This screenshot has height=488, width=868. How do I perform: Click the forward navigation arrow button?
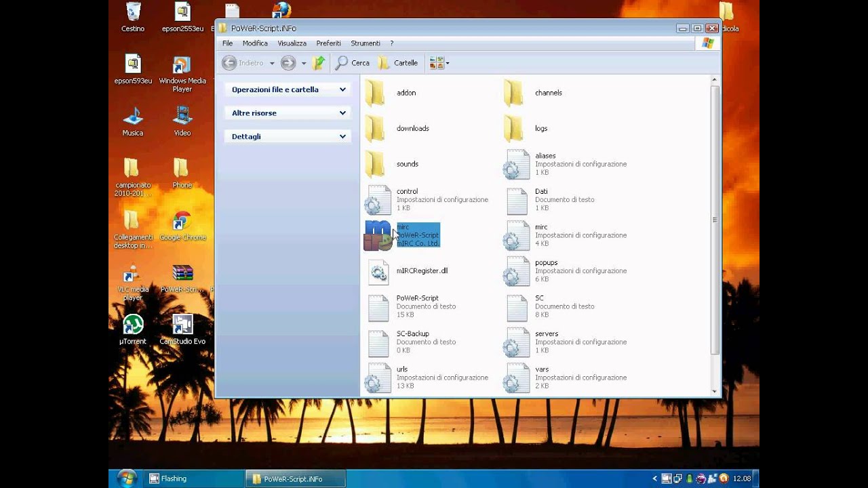pos(288,63)
